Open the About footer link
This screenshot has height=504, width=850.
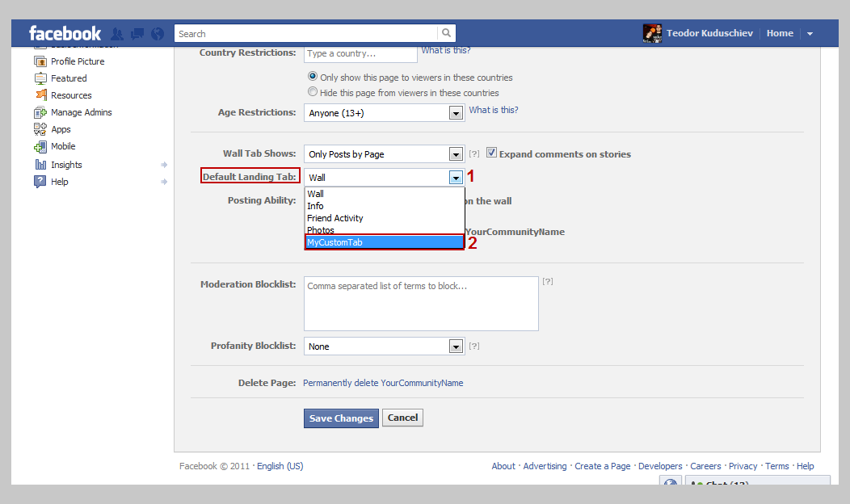coord(503,466)
